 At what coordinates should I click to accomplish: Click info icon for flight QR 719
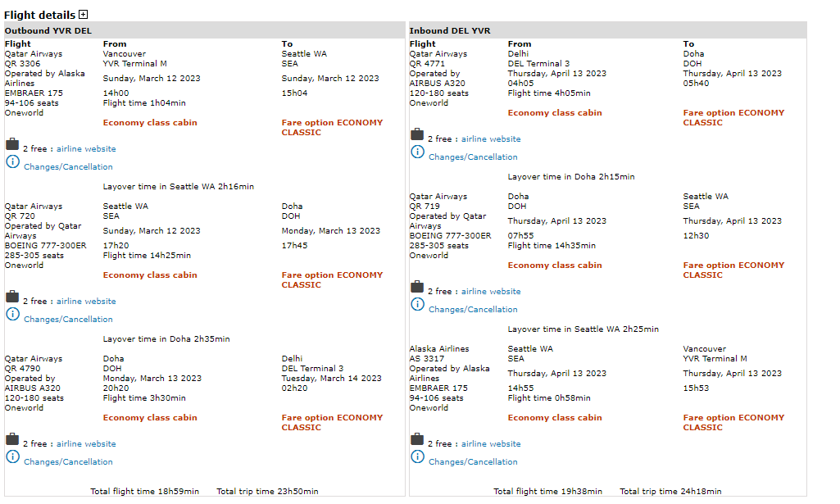(417, 304)
